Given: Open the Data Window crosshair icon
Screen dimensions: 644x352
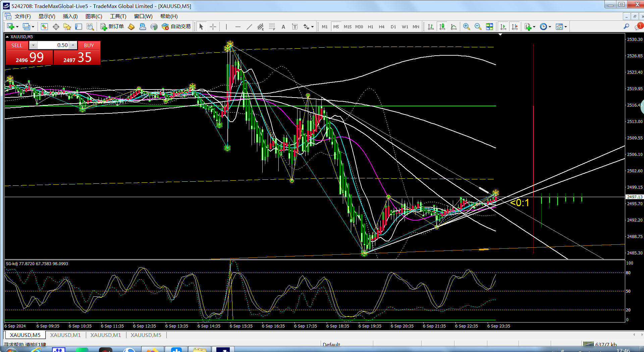Looking at the screenshot, I should 56,27.
